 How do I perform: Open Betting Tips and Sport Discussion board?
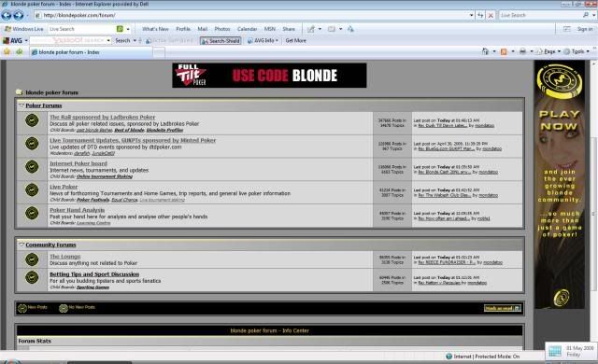[94, 274]
